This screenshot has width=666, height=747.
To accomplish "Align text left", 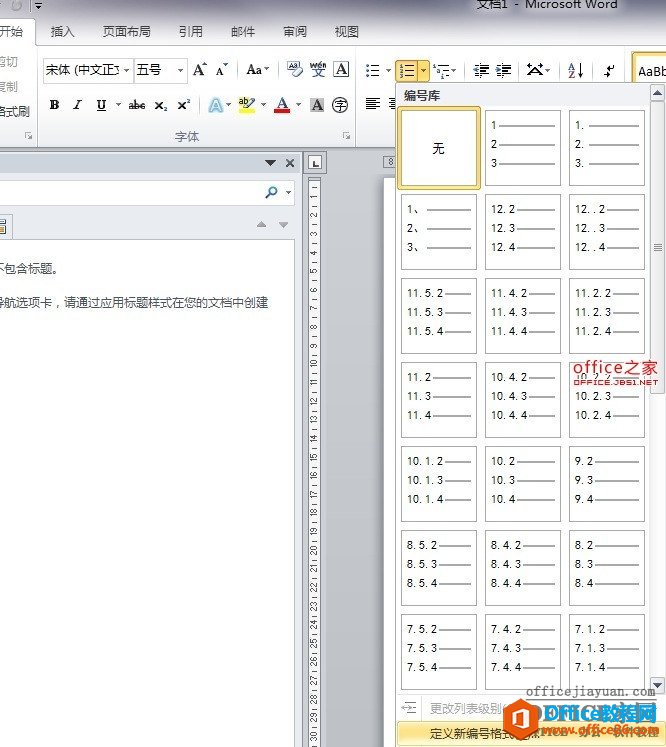I will pos(373,103).
